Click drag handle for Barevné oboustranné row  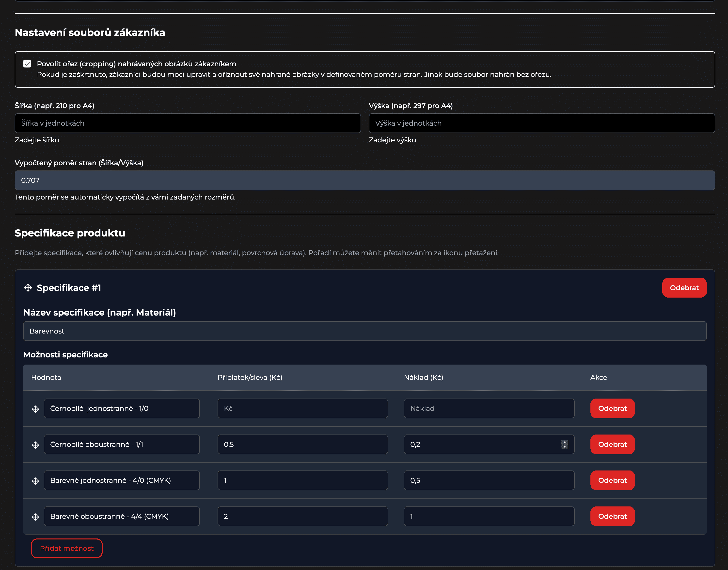[35, 517]
